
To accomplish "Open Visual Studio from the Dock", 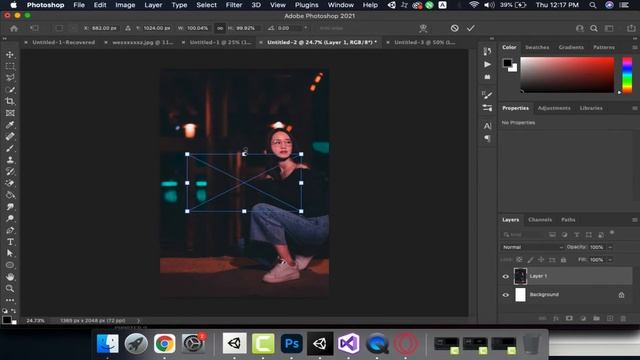I will (x=348, y=343).
